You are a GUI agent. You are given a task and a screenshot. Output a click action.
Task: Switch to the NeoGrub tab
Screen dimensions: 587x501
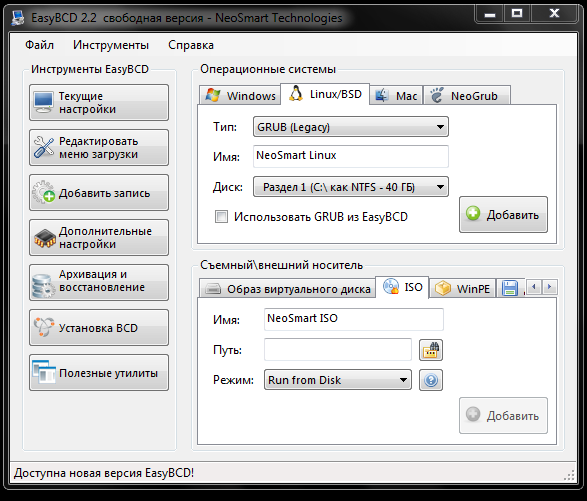coord(466,95)
